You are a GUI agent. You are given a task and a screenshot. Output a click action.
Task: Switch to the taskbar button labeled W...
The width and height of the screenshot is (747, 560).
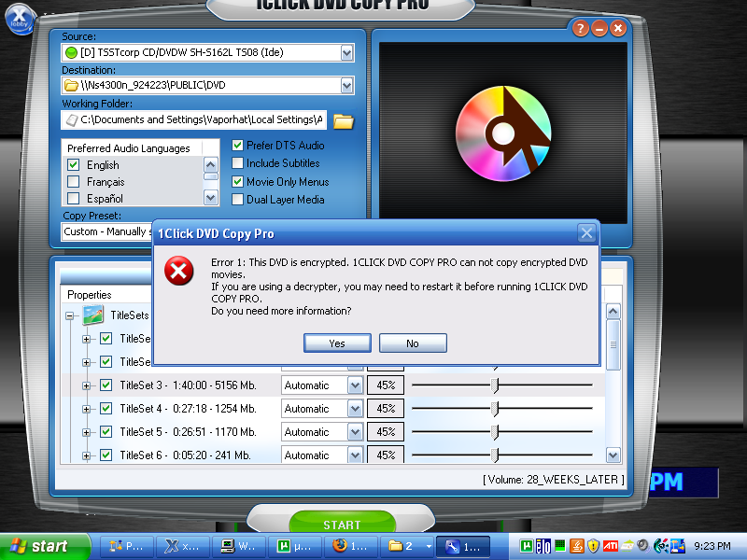(239, 546)
